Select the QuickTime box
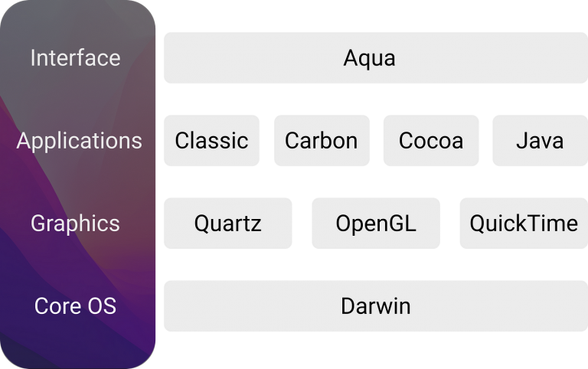The image size is (588, 369). coord(524,223)
